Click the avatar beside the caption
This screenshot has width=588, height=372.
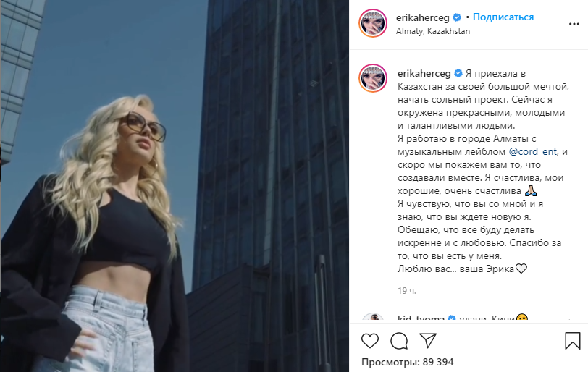[373, 78]
